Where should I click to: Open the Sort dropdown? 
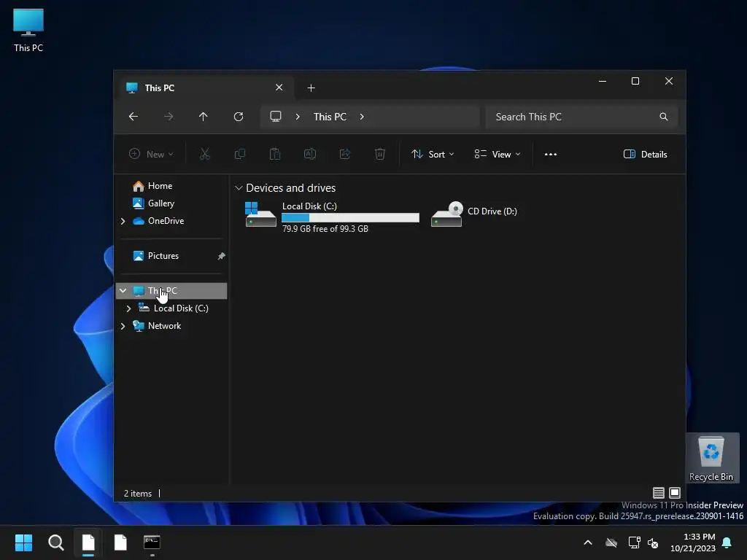(x=433, y=155)
